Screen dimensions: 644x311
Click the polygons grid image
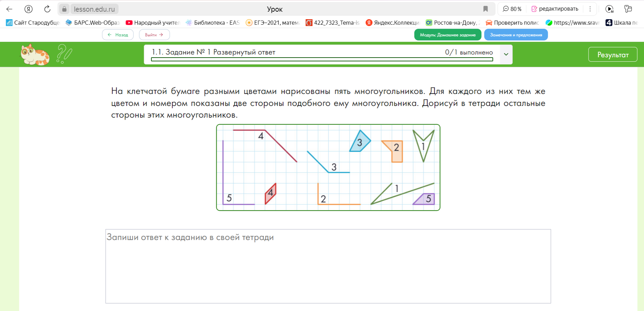328,167
